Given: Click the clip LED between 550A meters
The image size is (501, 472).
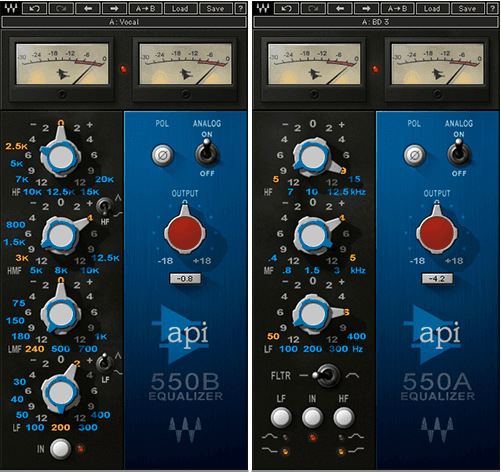Looking at the screenshot, I should [x=376, y=69].
